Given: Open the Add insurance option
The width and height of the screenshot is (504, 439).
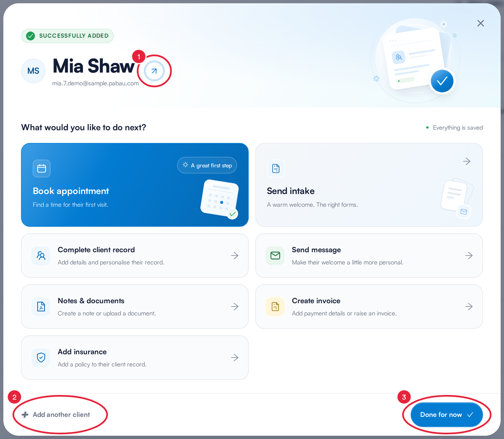Looking at the screenshot, I should click(x=135, y=358).
